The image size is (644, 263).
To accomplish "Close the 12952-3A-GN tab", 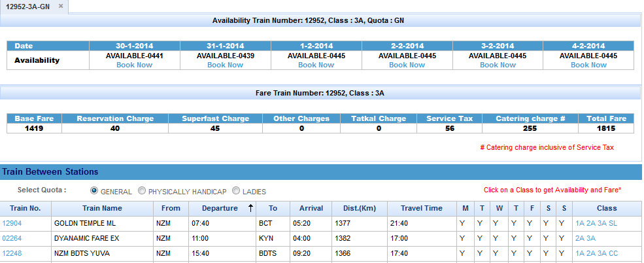I will [61, 6].
